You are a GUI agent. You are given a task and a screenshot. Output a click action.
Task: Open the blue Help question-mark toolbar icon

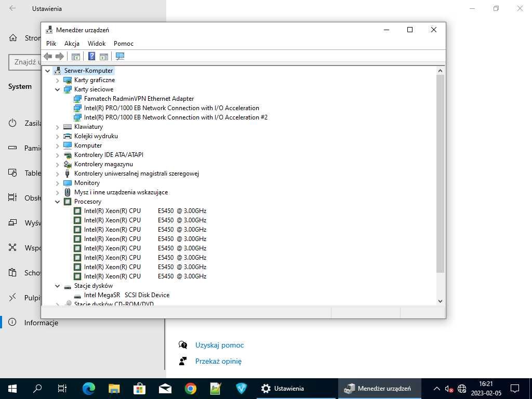91,56
